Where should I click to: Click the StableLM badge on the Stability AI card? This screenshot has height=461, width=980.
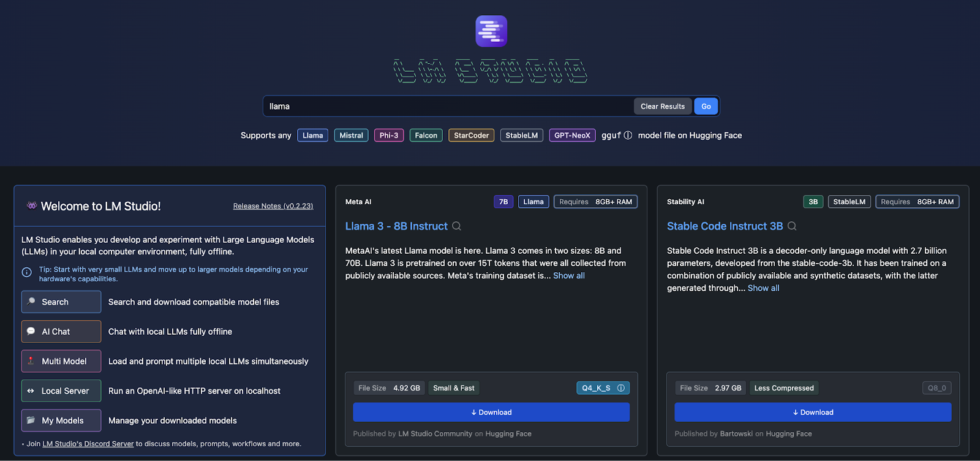click(x=849, y=202)
